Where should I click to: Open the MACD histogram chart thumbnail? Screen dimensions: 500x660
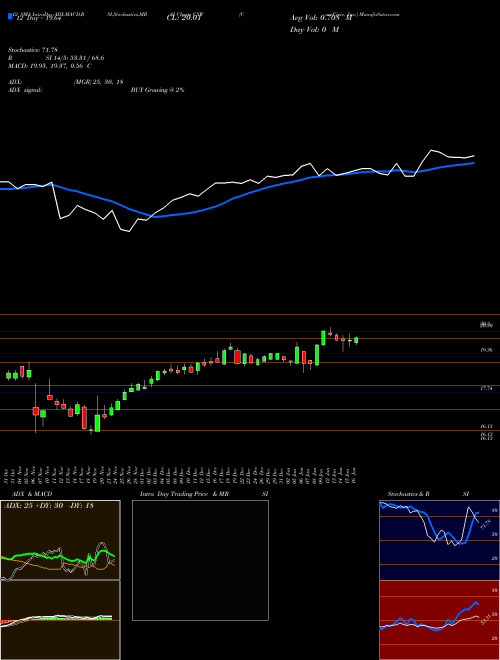tap(60, 620)
